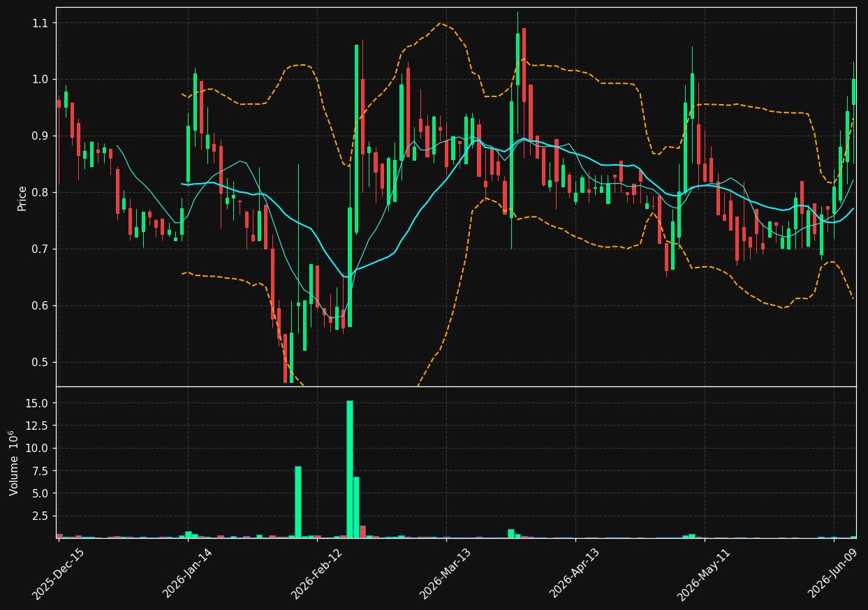Click the 2026-May-11 date label
This screenshot has height=610, width=868.
pos(704,573)
